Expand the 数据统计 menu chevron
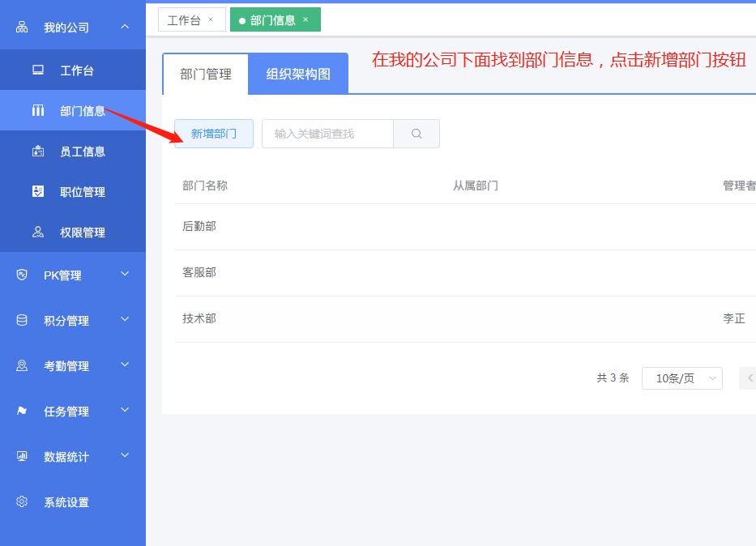This screenshot has width=756, height=546. (x=125, y=455)
